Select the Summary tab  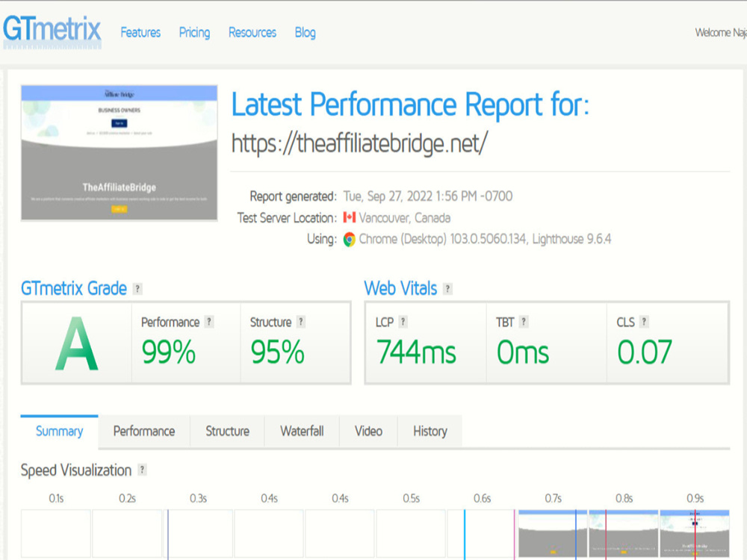pos(60,432)
